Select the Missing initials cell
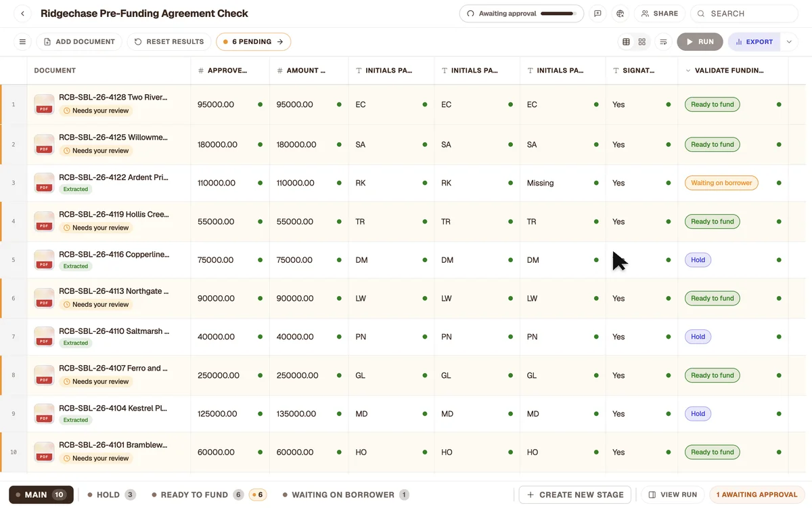The image size is (812, 508). click(x=563, y=183)
